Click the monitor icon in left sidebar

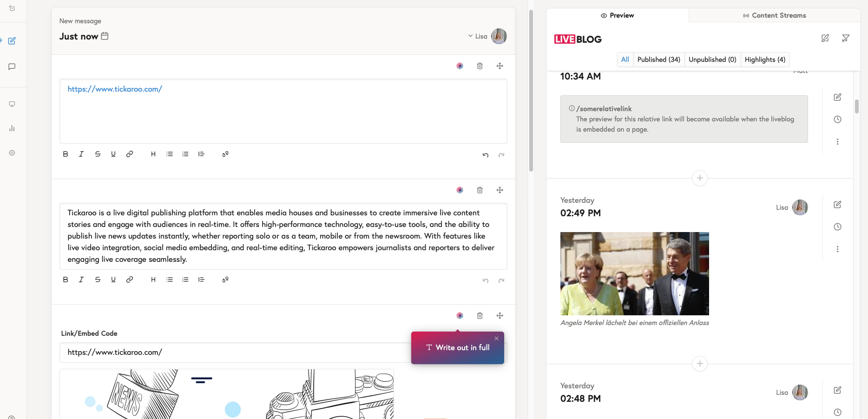point(12,104)
